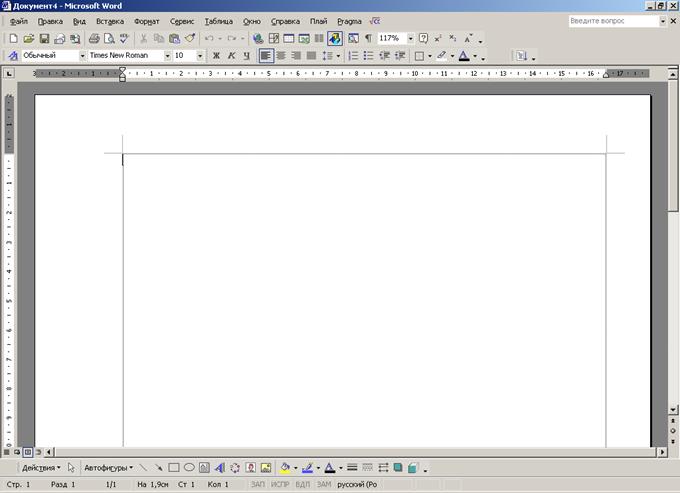Decrease paragraph indent

(x=384, y=56)
